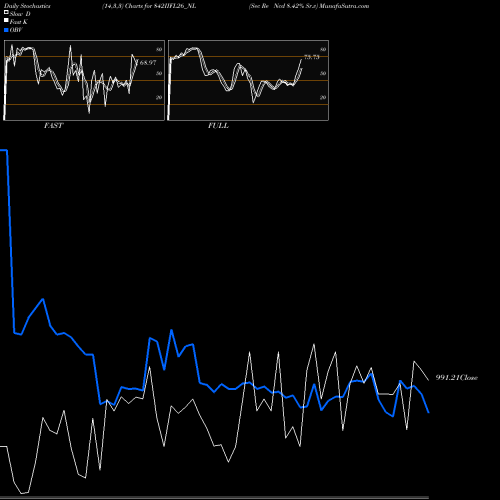Click the 'OBV' legend label
The height and width of the screenshot is (500, 500).
click(x=16, y=30)
